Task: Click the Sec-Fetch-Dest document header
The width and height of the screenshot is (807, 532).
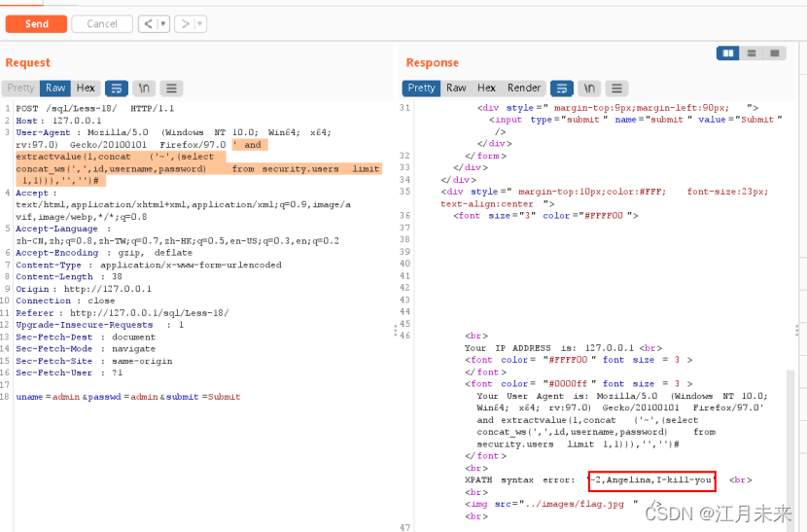Action: (x=86, y=337)
